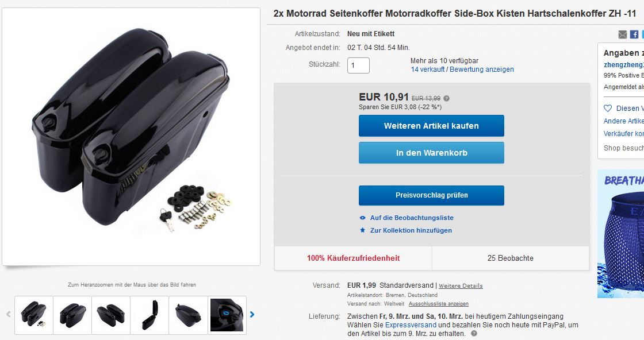The height and width of the screenshot is (340, 644).
Task: Click the heart icon to save seller
Action: click(x=608, y=108)
